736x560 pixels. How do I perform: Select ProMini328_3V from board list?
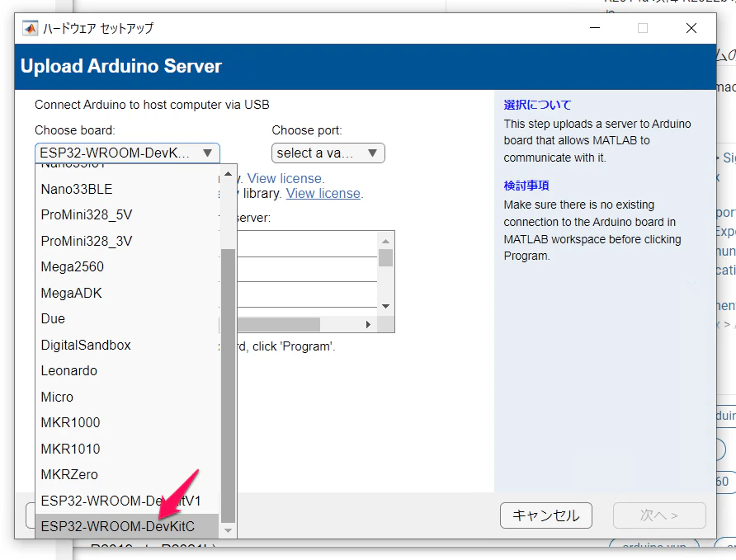point(127,241)
